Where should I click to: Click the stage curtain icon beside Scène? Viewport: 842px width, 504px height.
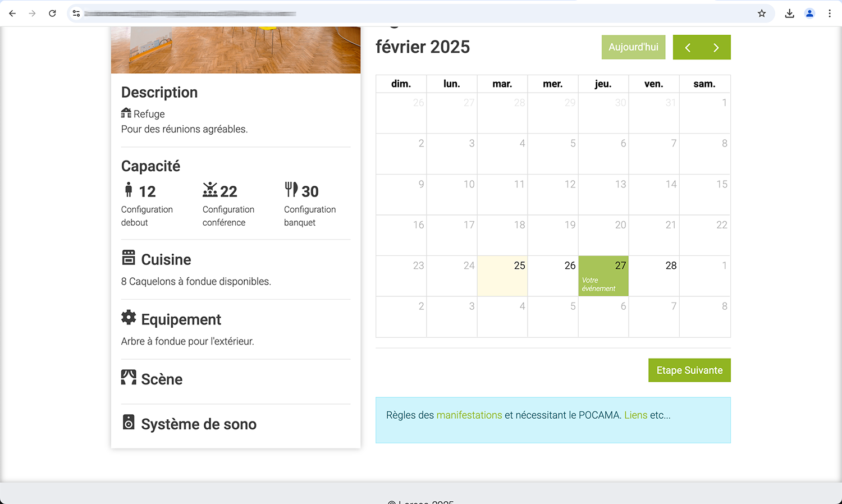pos(129,378)
